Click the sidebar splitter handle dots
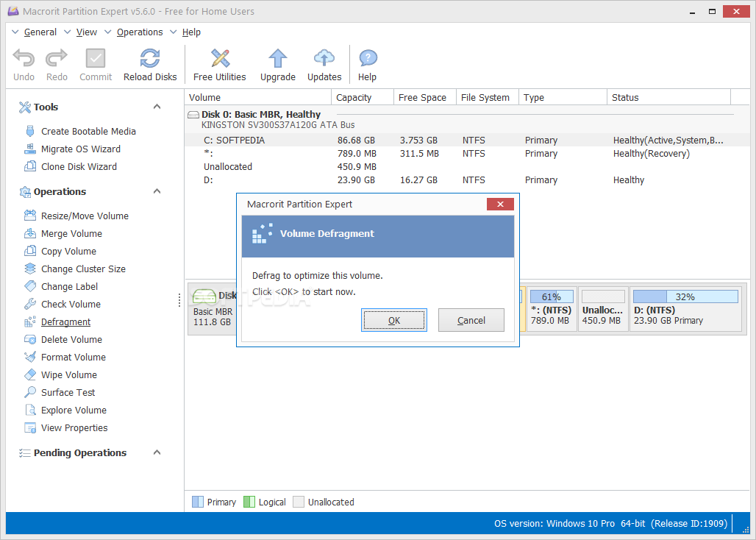756x540 pixels. click(179, 300)
